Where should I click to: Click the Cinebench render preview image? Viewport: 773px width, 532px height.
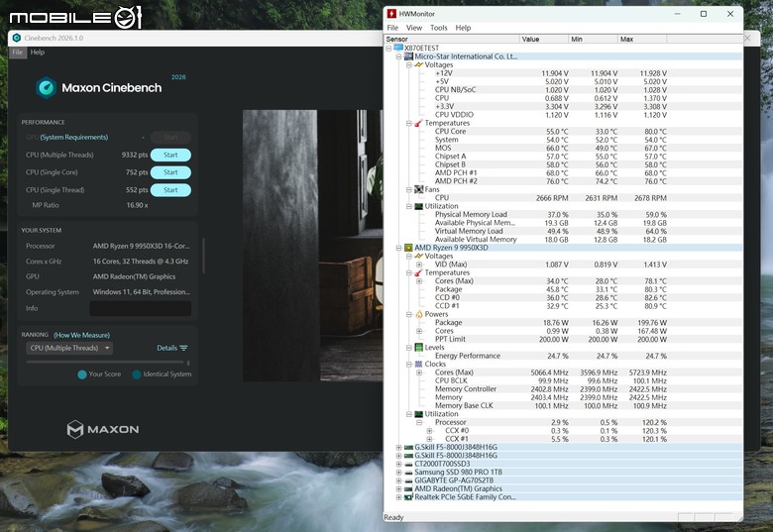click(x=312, y=246)
